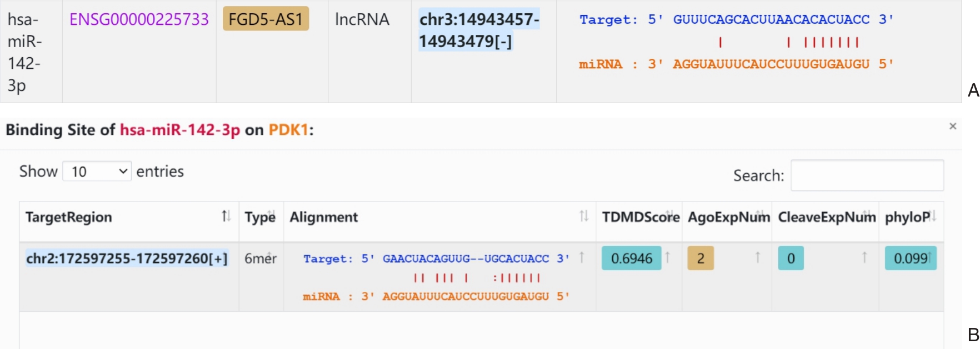Click PDK1 in the panel title
Screen dimensions: 980x349
(288, 130)
